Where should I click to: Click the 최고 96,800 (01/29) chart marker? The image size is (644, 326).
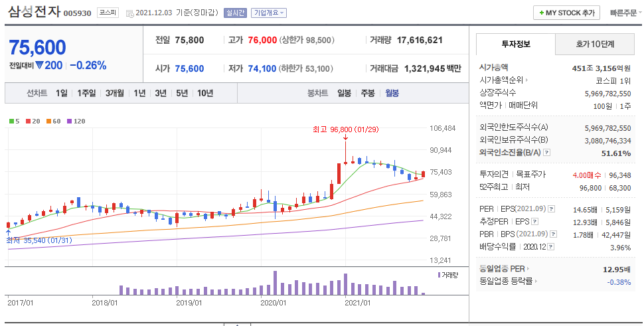tap(346, 129)
